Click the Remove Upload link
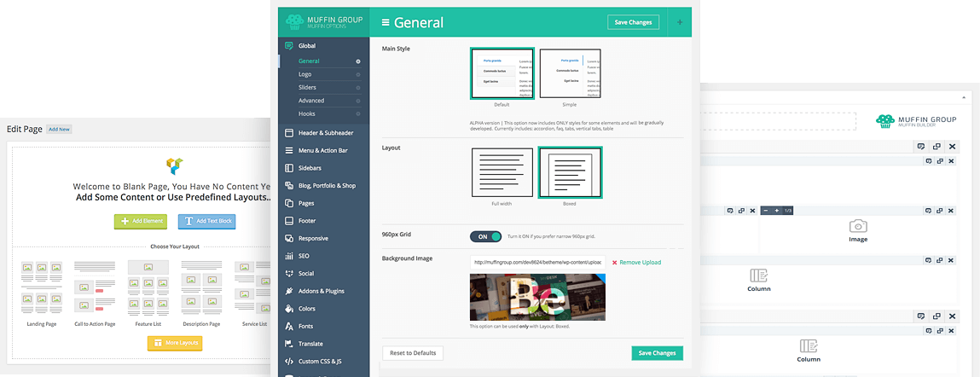The height and width of the screenshot is (377, 980). (636, 263)
